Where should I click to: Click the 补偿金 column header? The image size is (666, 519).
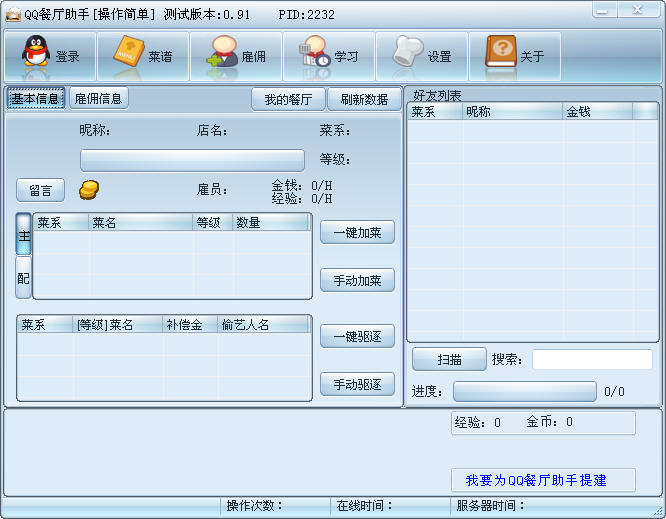(x=189, y=325)
